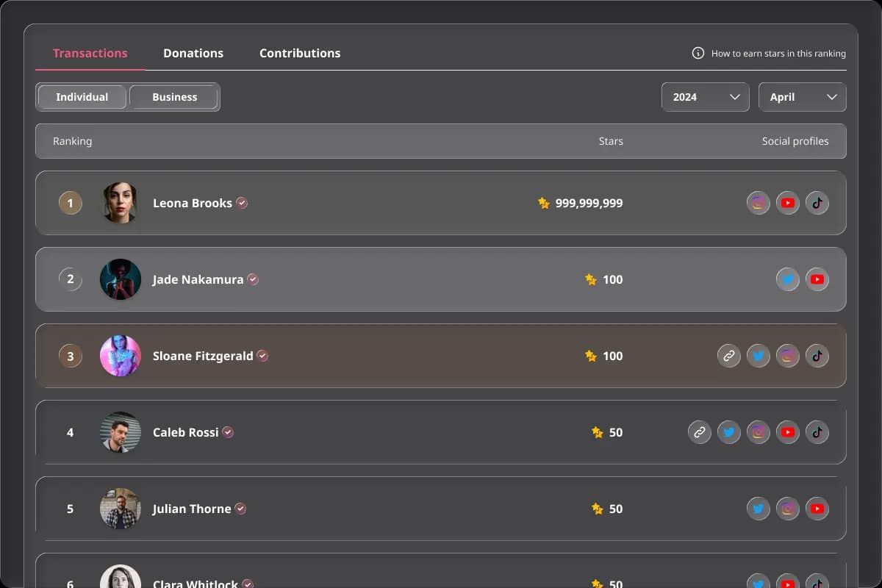Open Caleb Rossi's YouTube icon
This screenshot has height=588, width=882.
787,432
